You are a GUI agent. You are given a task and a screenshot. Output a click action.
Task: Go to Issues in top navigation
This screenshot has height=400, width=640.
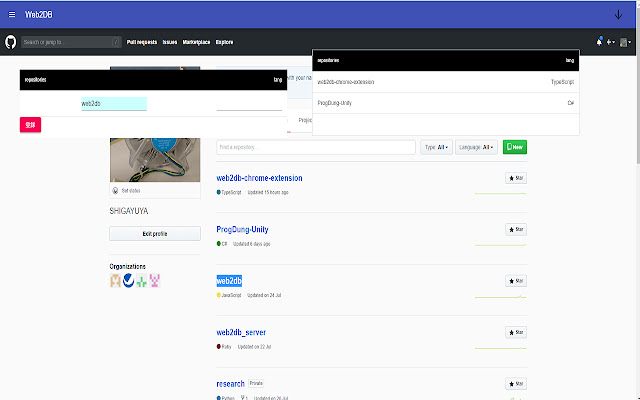click(x=170, y=42)
